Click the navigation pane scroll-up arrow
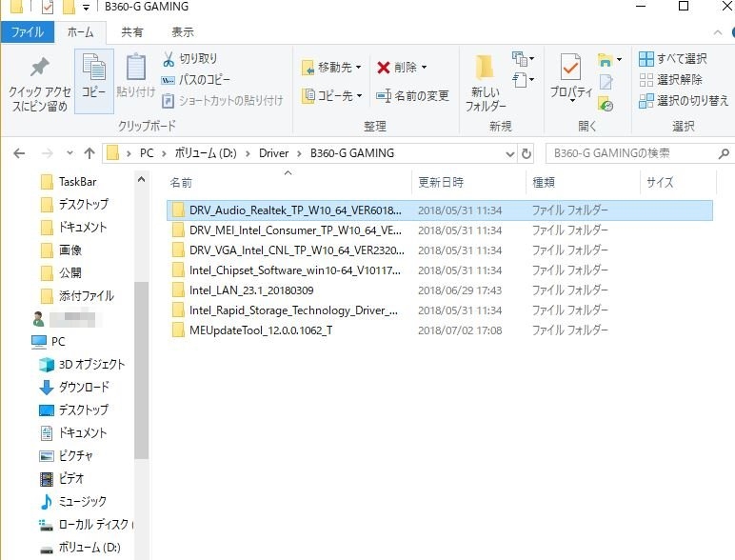This screenshot has width=735, height=560. click(x=141, y=180)
